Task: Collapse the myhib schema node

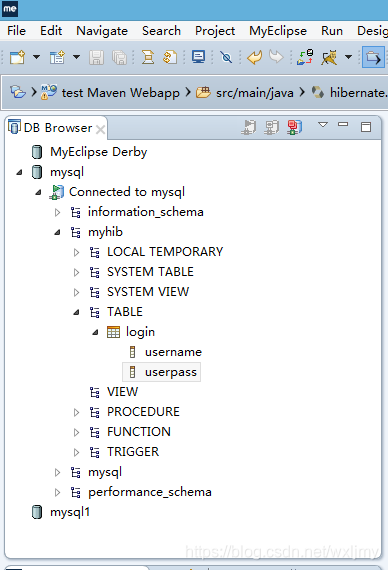Action: (57, 232)
